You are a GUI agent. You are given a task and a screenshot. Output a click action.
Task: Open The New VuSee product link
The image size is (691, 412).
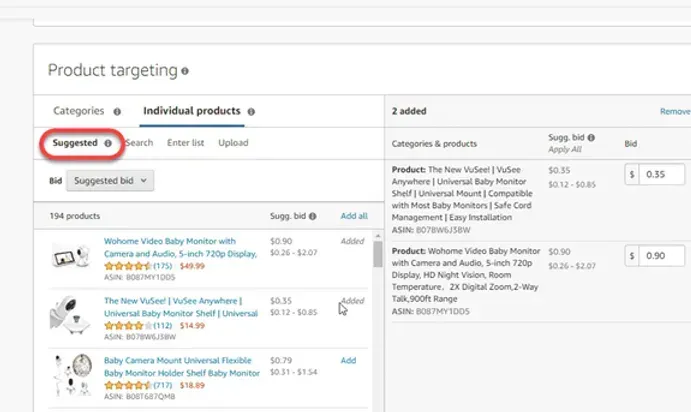pyautogui.click(x=181, y=307)
